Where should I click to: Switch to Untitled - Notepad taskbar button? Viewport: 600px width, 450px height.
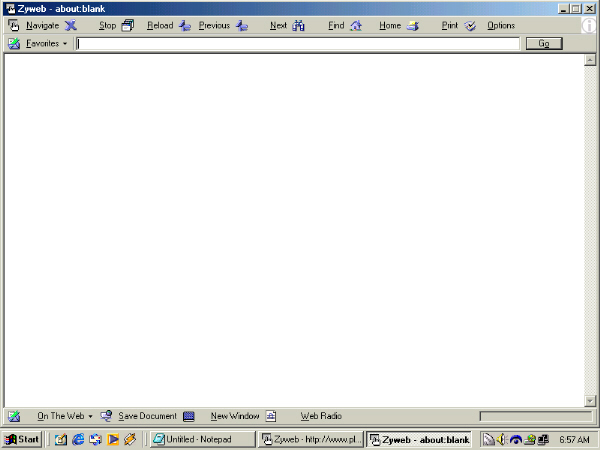point(202,439)
